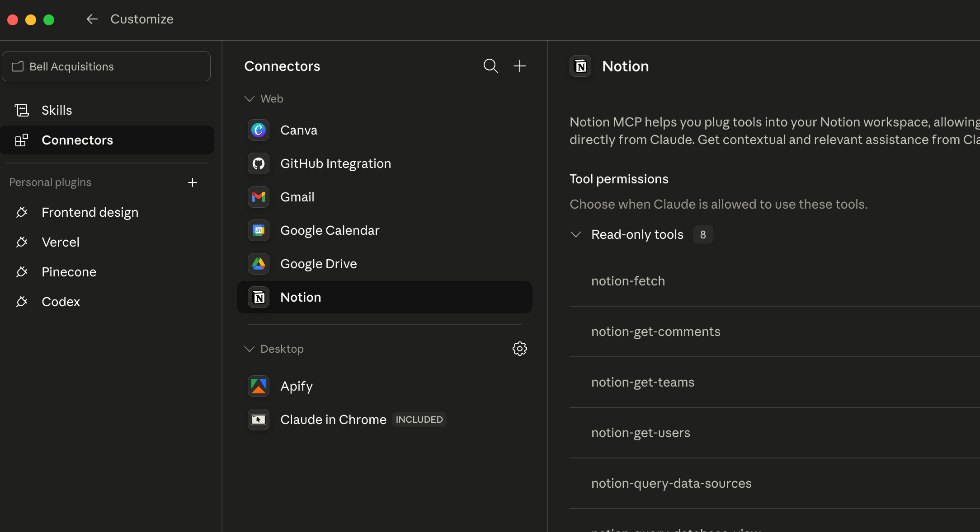Image resolution: width=980 pixels, height=532 pixels.
Task: Select the notion-fetch tool row
Action: click(775, 281)
